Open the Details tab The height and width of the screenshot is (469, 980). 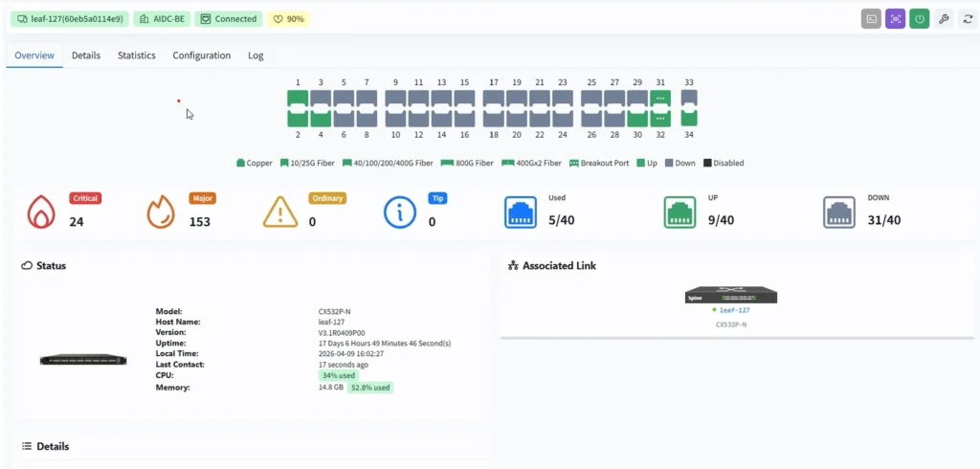pos(85,55)
